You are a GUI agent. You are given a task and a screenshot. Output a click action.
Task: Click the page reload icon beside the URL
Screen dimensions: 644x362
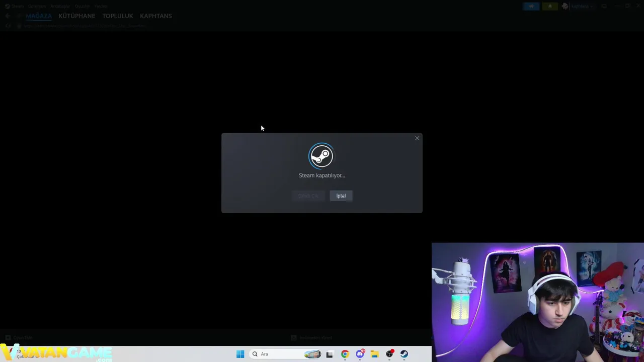[8, 26]
